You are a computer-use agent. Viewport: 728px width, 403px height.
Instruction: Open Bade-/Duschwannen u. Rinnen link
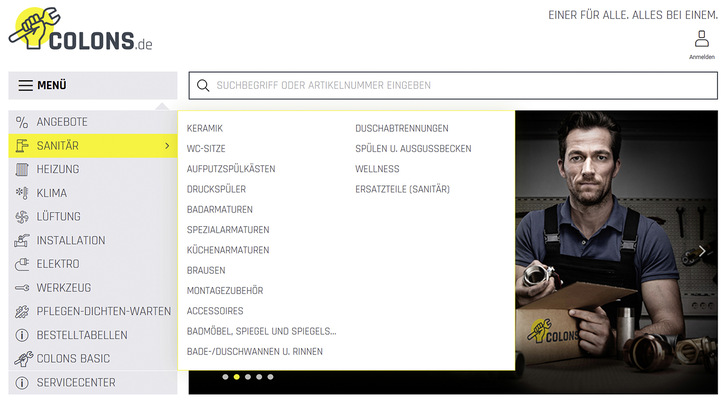(x=255, y=352)
